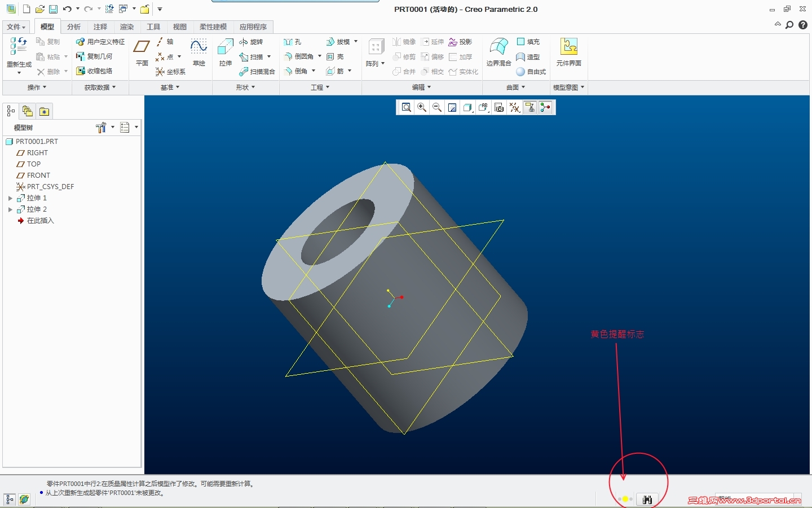
Task: Open a file with the folder icon
Action: [x=39, y=9]
